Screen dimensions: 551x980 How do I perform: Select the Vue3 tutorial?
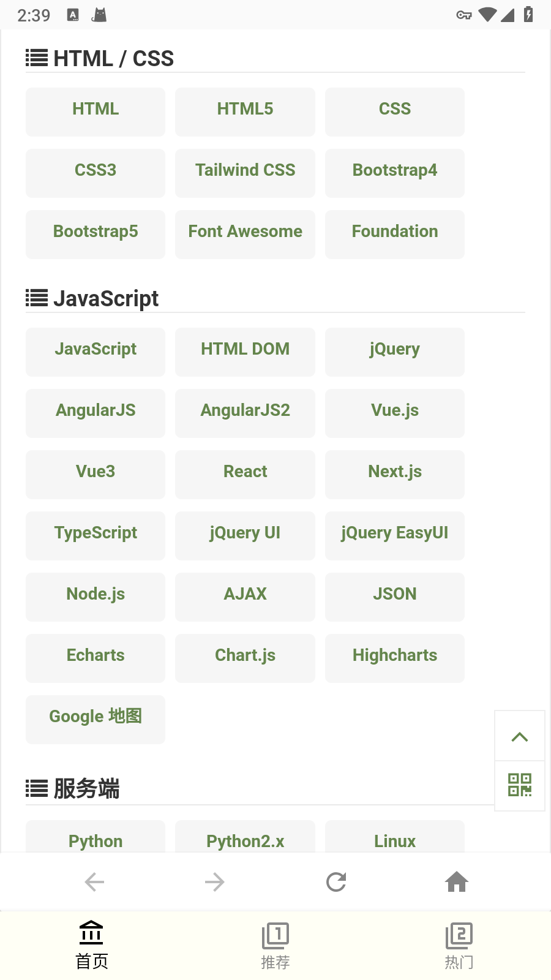click(96, 474)
